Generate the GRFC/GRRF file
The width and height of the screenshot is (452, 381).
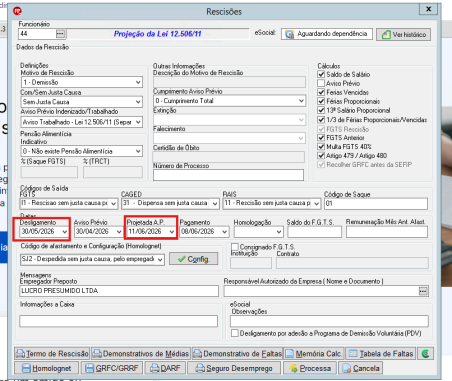tap(112, 368)
